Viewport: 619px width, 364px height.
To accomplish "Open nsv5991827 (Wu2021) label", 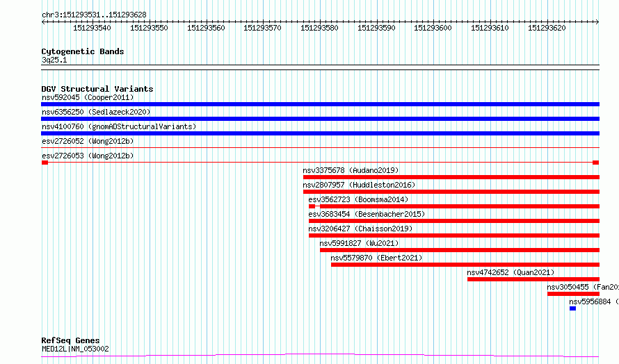I will (x=359, y=243).
